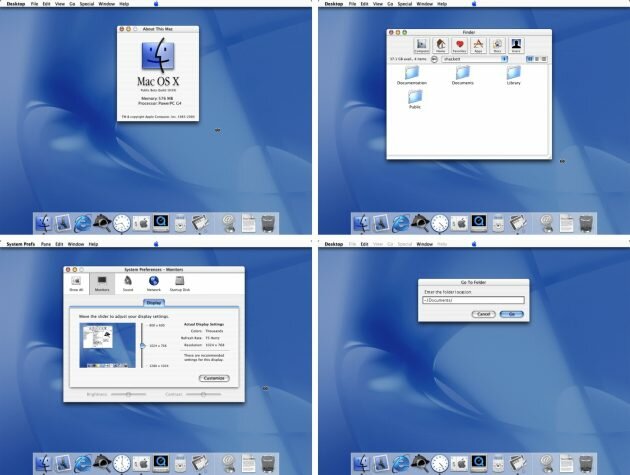Click Go button in the Go To Folder dialog
The width and height of the screenshot is (630, 475).
(511, 314)
